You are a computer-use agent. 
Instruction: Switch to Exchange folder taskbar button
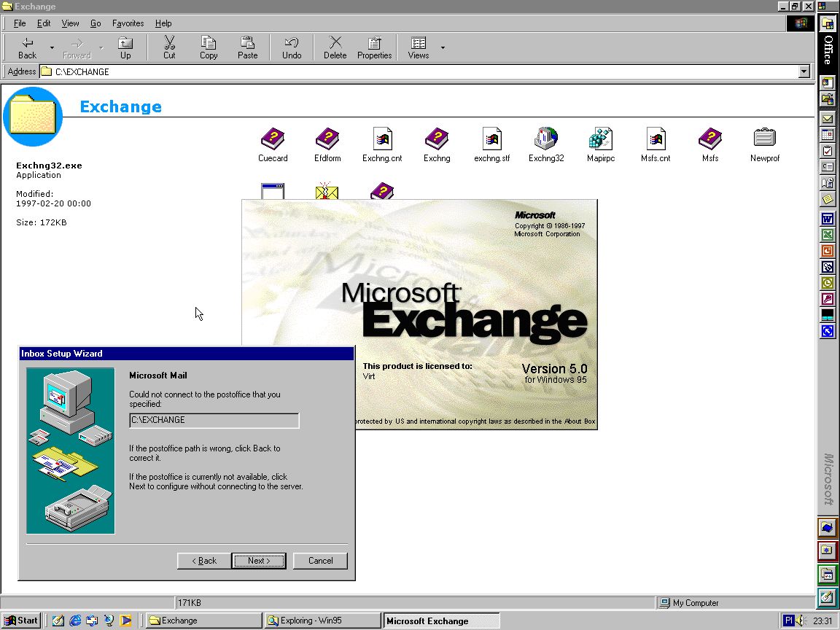[x=203, y=621]
